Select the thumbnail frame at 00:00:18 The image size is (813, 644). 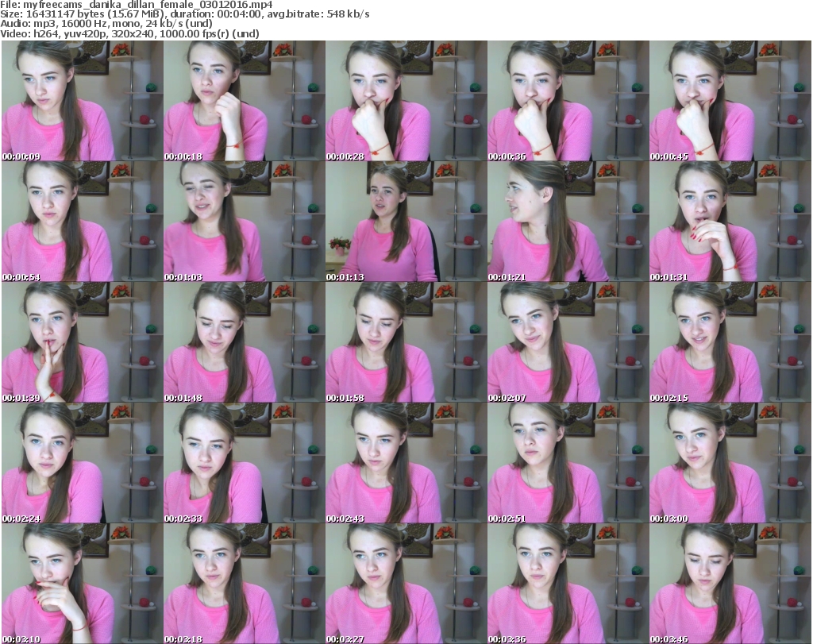[x=245, y=101]
